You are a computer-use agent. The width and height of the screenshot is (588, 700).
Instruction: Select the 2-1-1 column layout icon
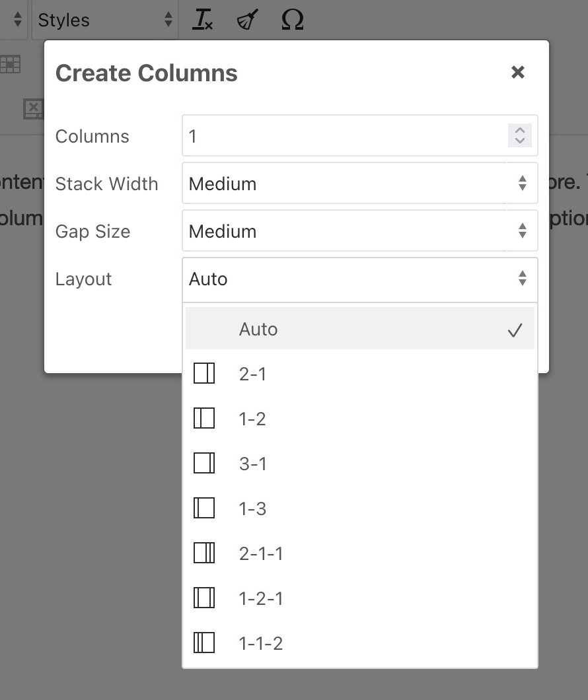coord(205,553)
